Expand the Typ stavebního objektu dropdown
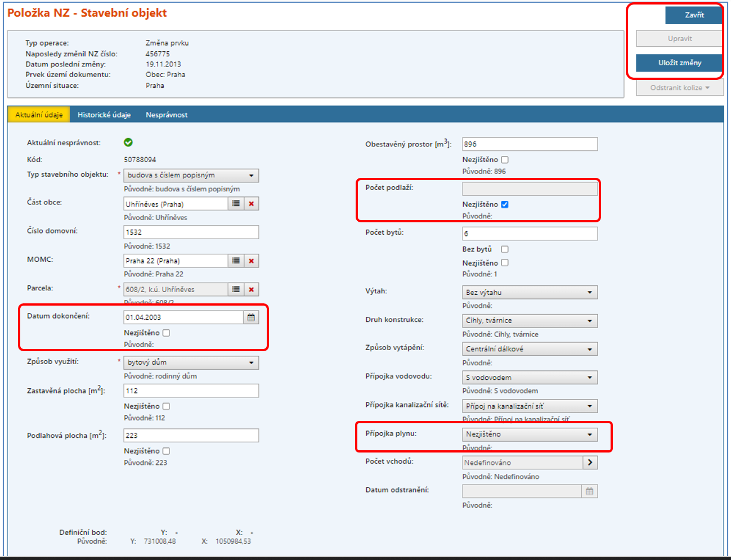 click(191, 176)
